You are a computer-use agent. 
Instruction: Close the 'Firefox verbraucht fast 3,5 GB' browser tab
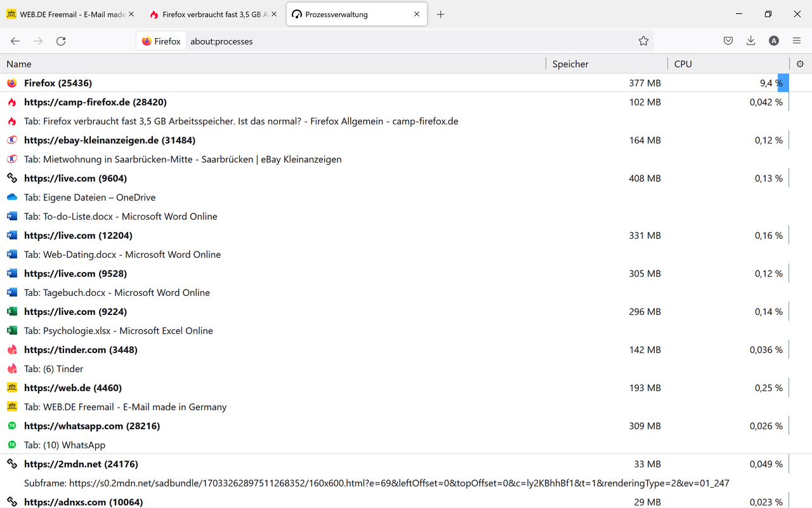[x=273, y=15]
